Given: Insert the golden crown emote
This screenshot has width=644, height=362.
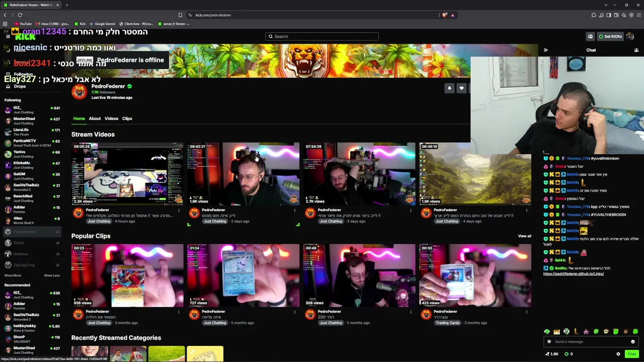Looking at the screenshot, I should (x=556, y=332).
